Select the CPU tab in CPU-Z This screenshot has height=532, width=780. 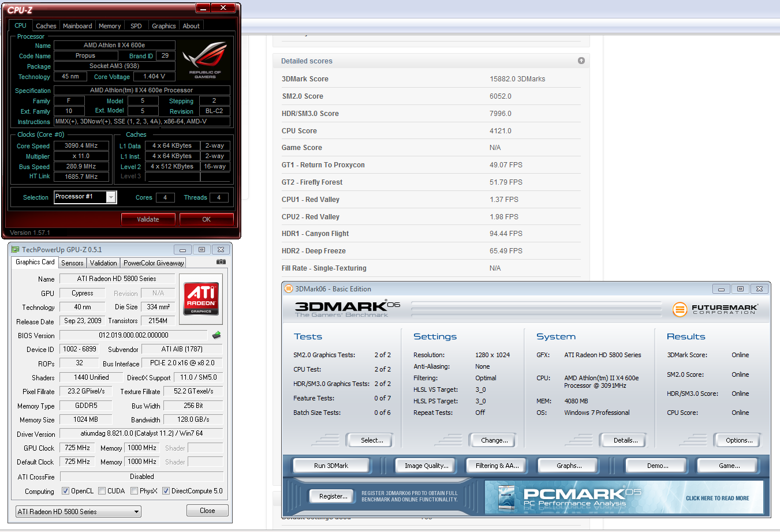[x=20, y=25]
